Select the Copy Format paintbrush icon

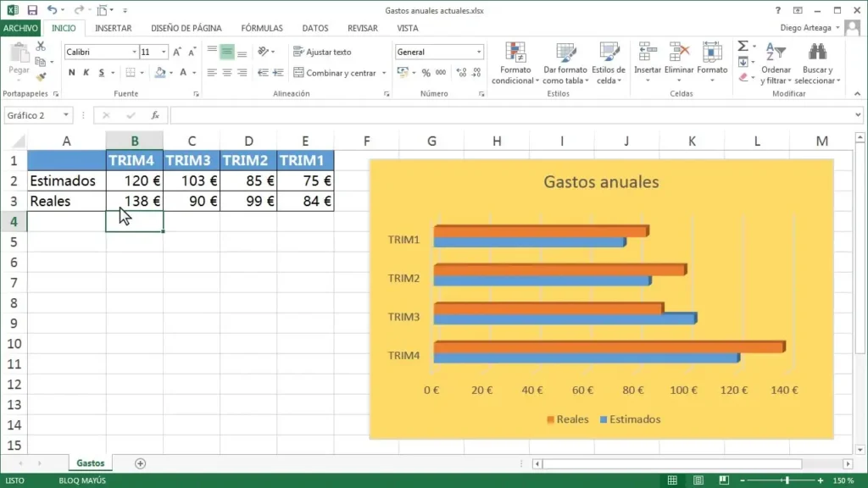[41, 77]
